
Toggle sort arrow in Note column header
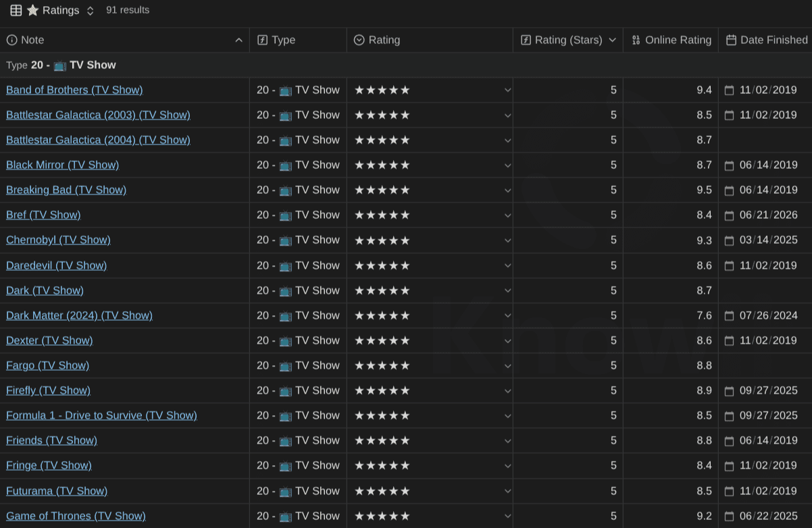tap(238, 41)
